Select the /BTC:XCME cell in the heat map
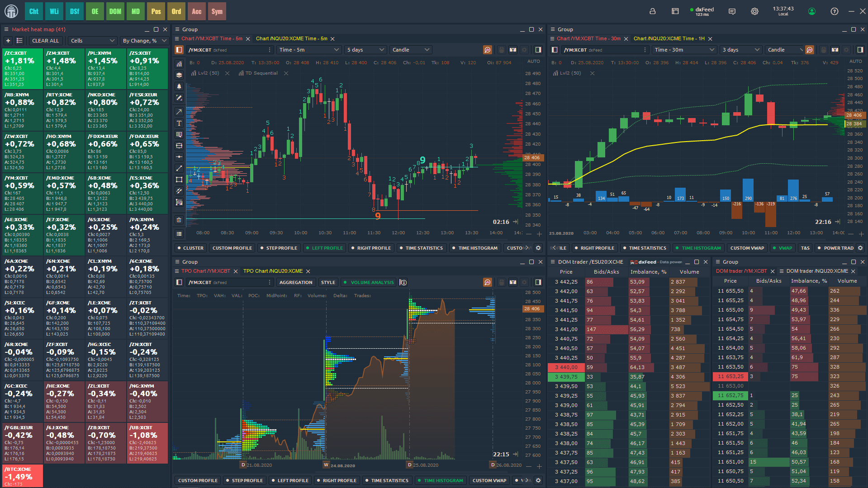This screenshot has width=868, height=488. click(22, 476)
